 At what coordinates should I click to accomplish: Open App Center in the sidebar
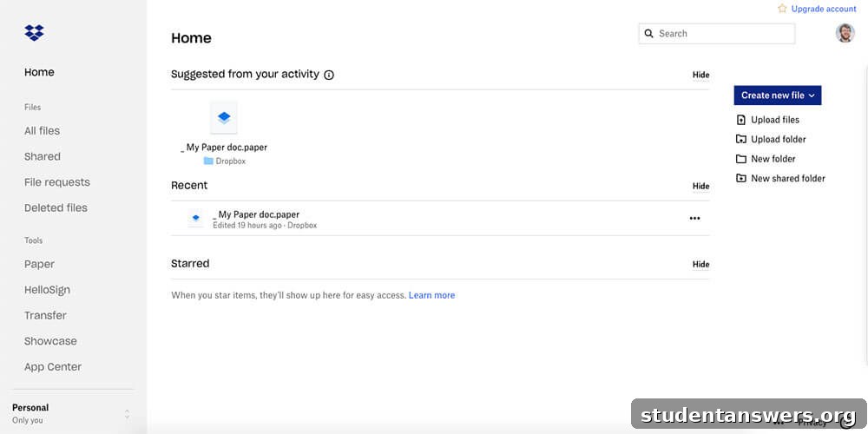pyautogui.click(x=53, y=366)
